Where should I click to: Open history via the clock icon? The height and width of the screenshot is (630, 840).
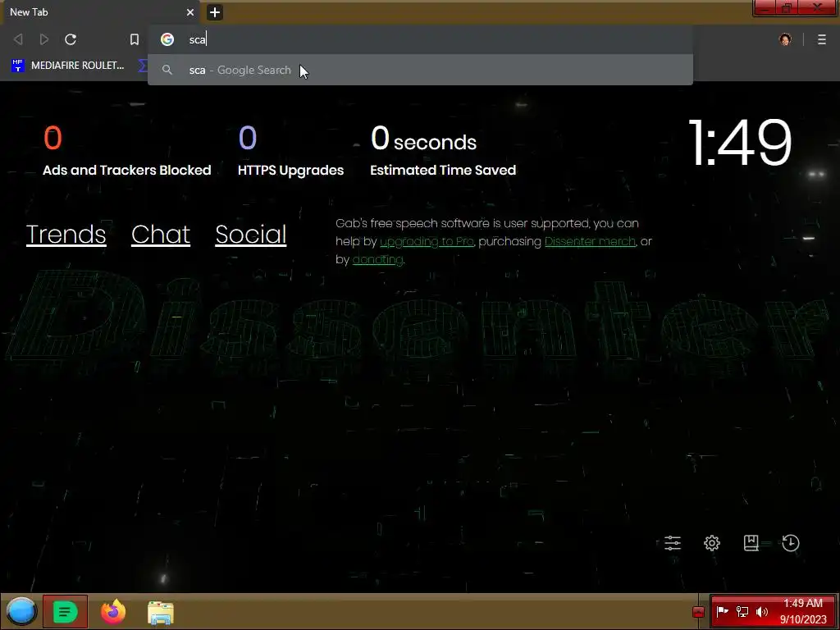click(x=790, y=543)
